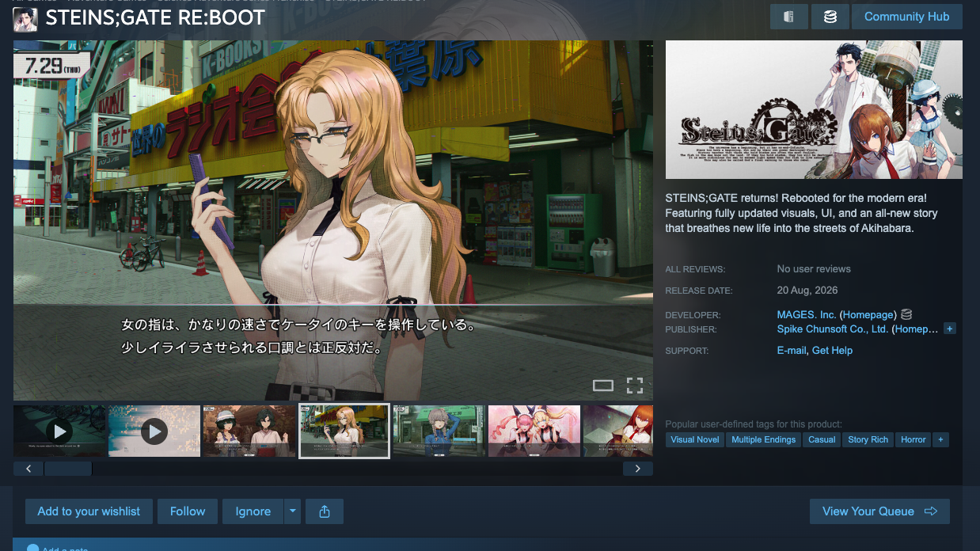980x551 pixels.
Task: Click View Your Queue button
Action: coord(879,511)
